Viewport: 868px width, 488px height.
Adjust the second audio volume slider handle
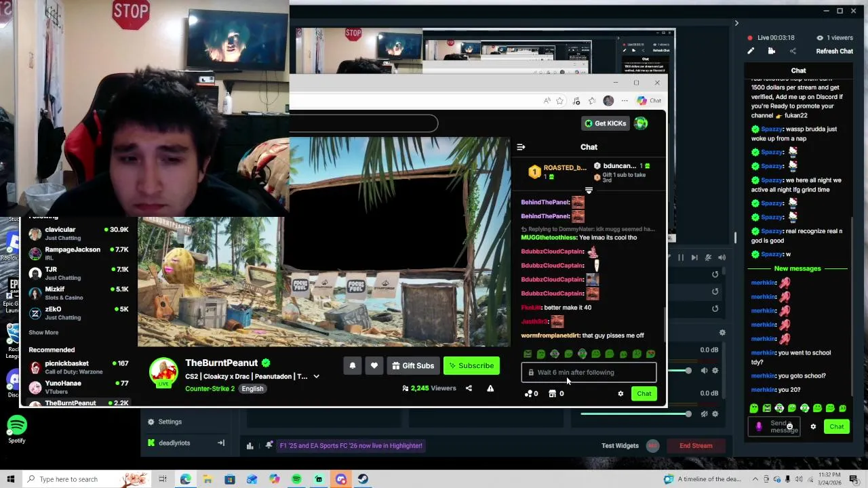click(x=688, y=414)
